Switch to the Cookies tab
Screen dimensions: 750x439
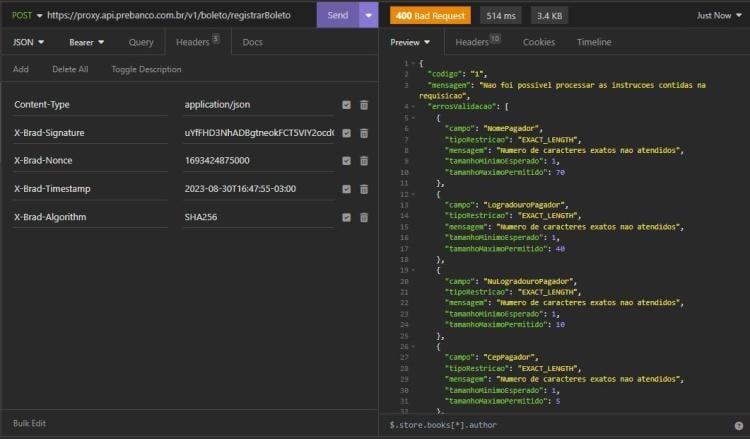pyautogui.click(x=539, y=42)
